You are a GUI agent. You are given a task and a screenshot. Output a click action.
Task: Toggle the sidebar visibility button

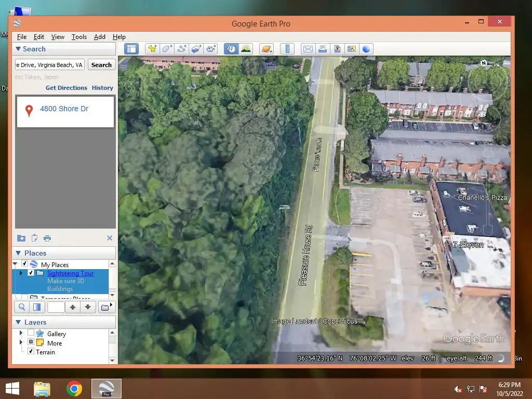(x=131, y=49)
